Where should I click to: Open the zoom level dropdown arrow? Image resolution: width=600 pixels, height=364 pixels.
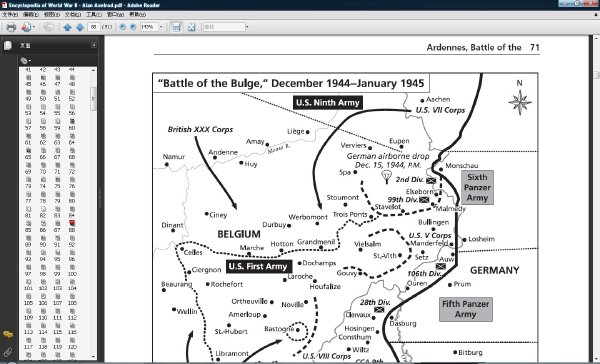tap(161, 27)
